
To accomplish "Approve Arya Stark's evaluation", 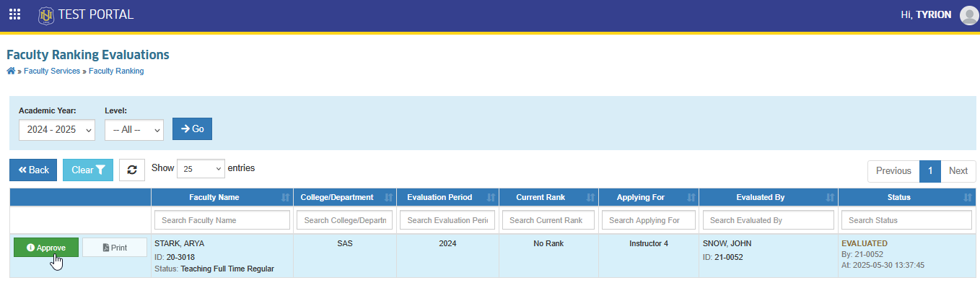I will coord(46,248).
